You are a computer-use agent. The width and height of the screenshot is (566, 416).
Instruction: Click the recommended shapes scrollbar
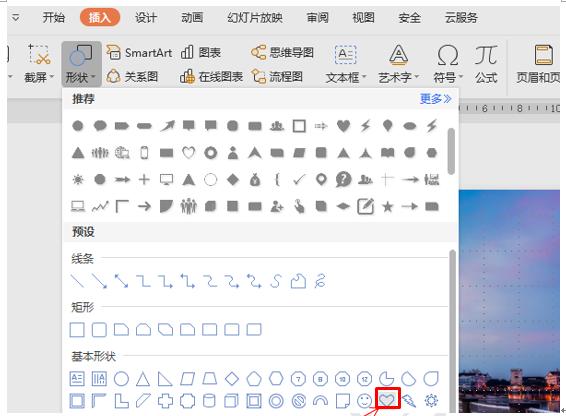(x=451, y=151)
